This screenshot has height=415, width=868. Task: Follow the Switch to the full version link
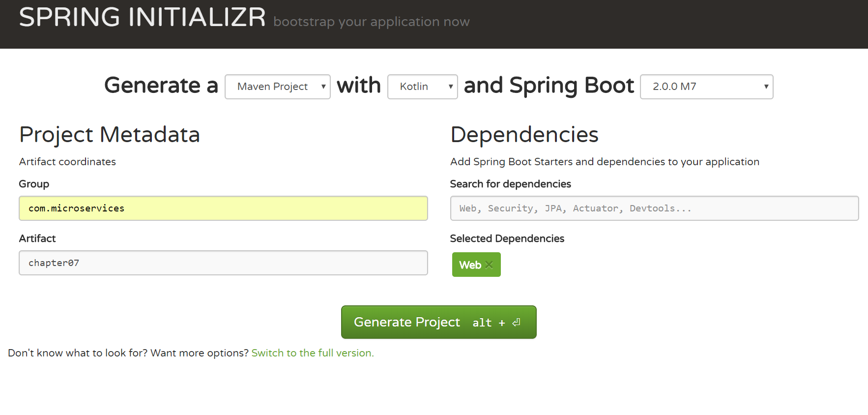click(313, 353)
